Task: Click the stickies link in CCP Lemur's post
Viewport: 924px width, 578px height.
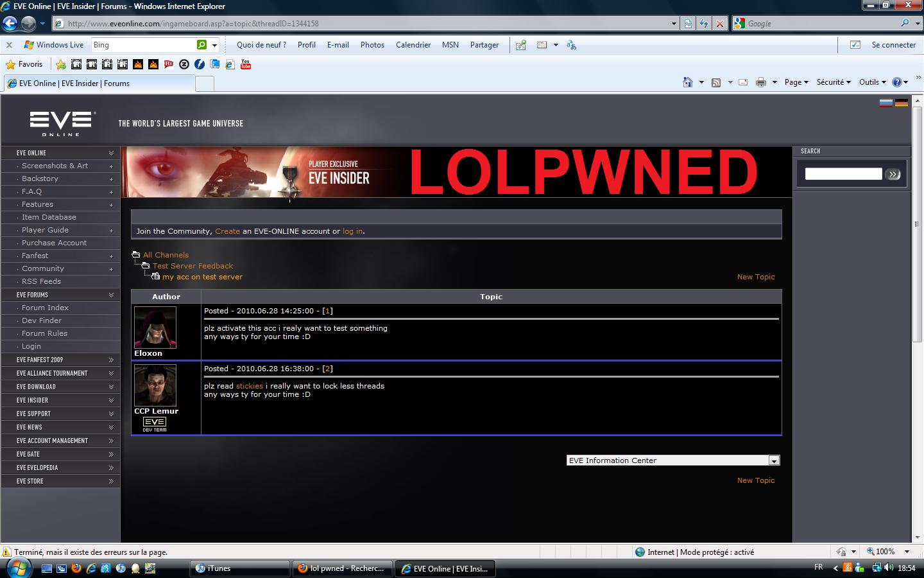Action: pos(250,386)
